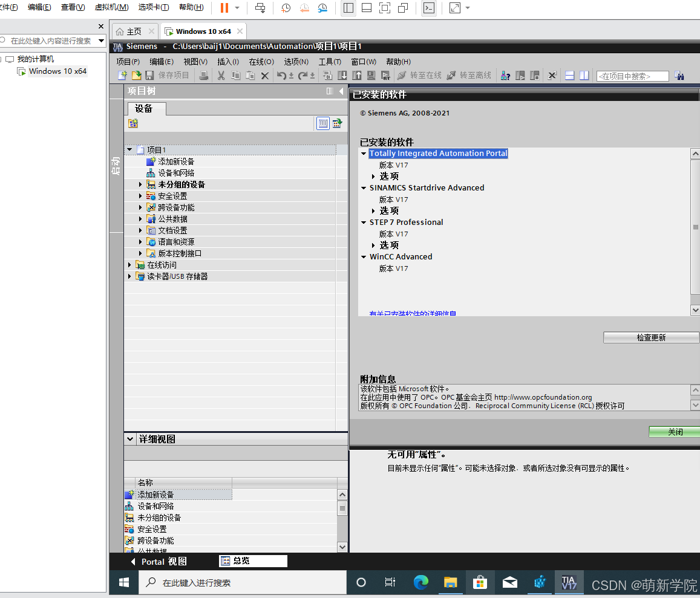700x598 pixels.
Task: Click the 总览 taskbar button
Action: point(253,561)
